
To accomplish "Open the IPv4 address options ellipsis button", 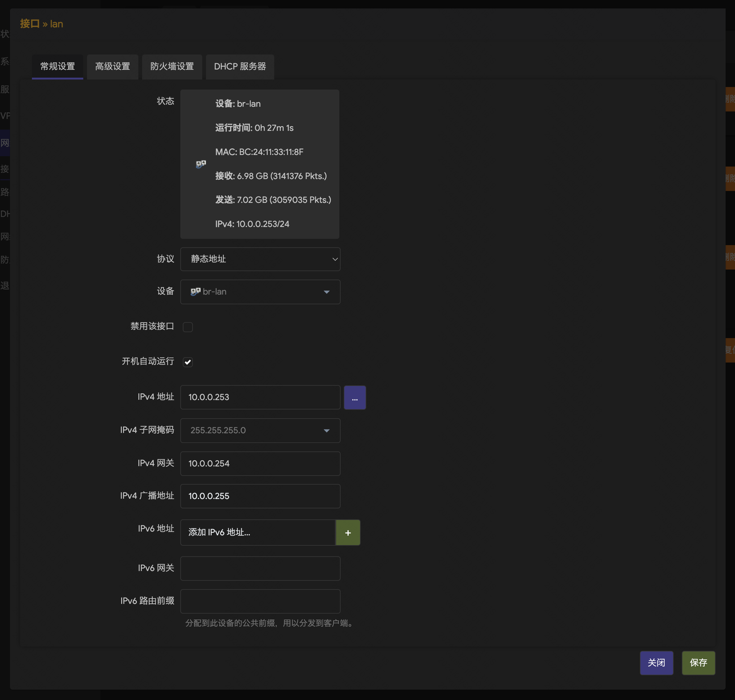I will click(x=354, y=397).
